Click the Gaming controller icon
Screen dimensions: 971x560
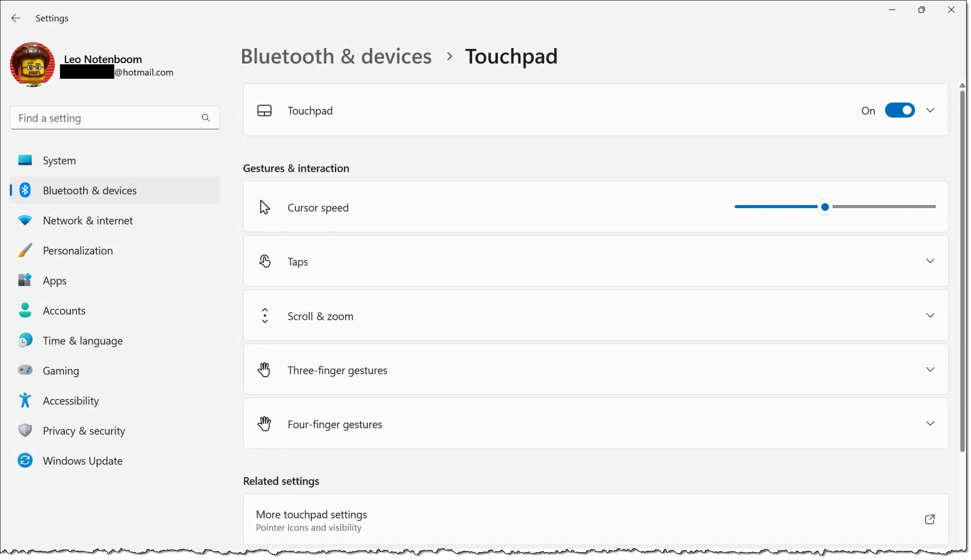click(x=25, y=370)
